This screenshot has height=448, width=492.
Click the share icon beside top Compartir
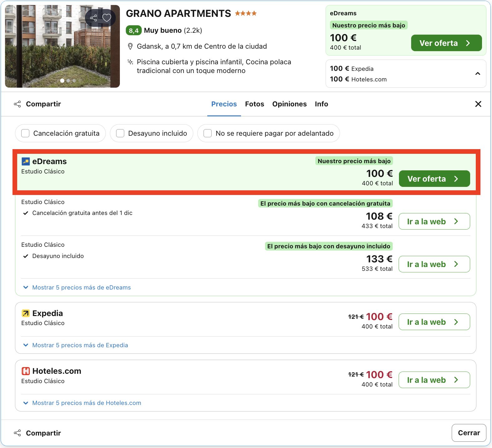(17, 104)
